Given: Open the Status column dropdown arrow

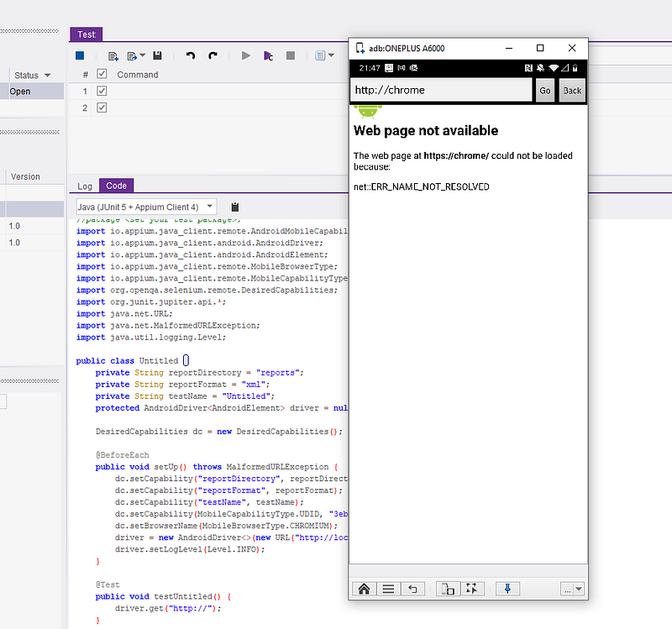Looking at the screenshot, I should click(48, 76).
